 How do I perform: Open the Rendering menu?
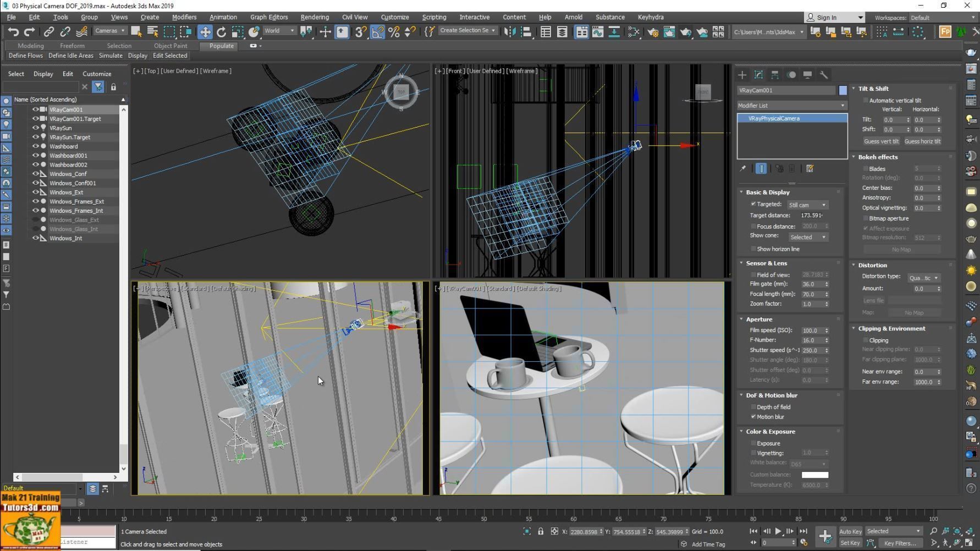coord(315,18)
